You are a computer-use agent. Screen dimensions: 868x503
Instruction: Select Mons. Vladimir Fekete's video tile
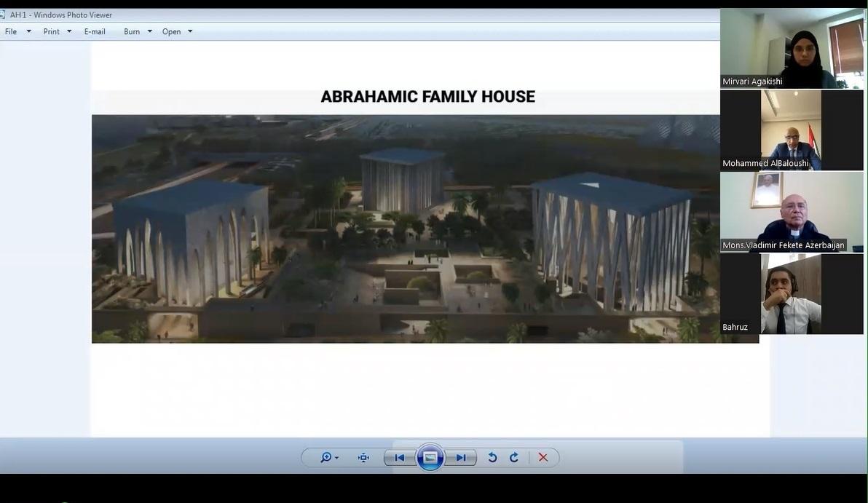tap(792, 212)
